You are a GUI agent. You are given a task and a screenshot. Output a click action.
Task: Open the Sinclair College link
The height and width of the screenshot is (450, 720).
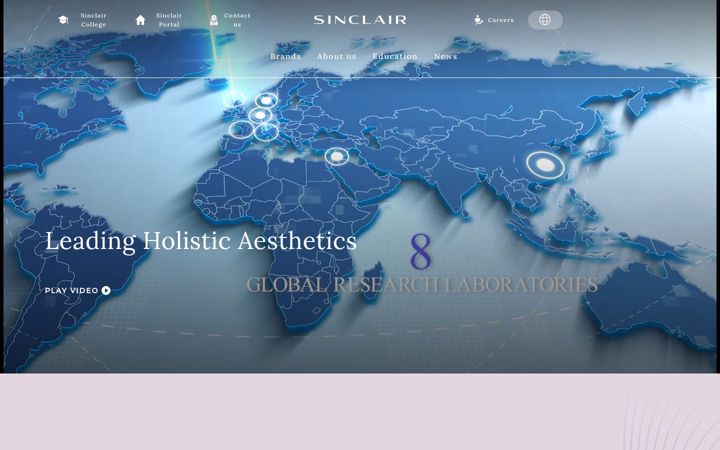93,20
